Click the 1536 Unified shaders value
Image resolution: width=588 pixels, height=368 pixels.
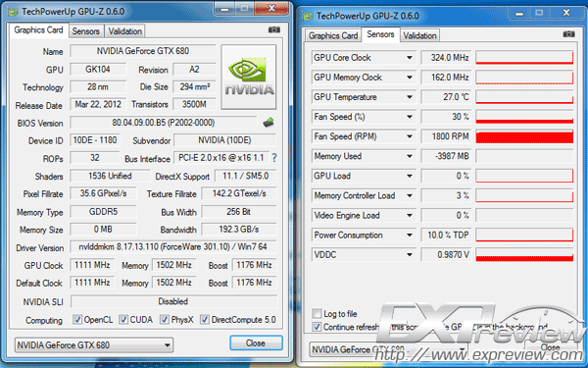pos(110,176)
